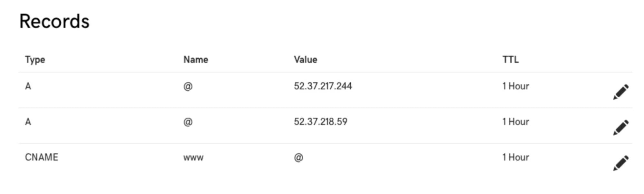Image resolution: width=644 pixels, height=194 pixels.
Task: Select the Records heading
Action: (54, 22)
